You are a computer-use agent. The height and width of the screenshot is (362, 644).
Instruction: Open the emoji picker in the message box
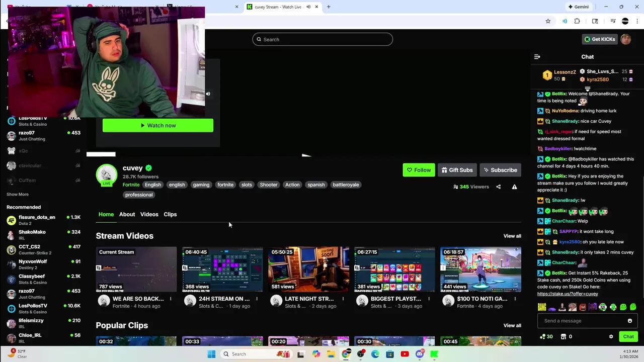[x=629, y=321]
